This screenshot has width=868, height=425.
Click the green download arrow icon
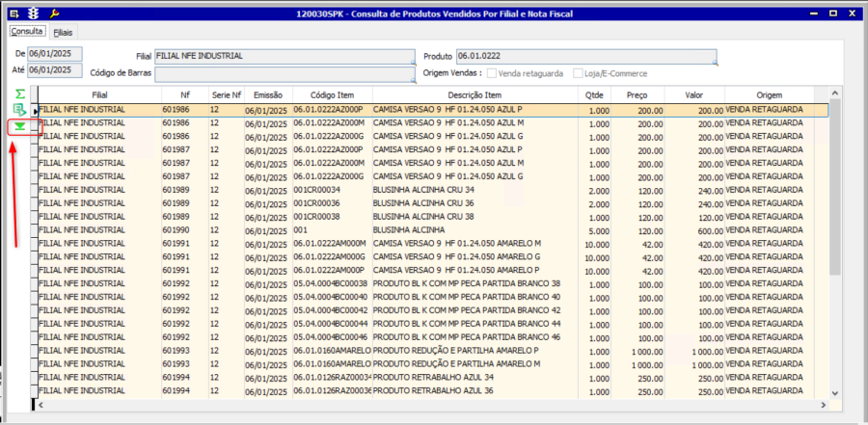pyautogui.click(x=20, y=126)
